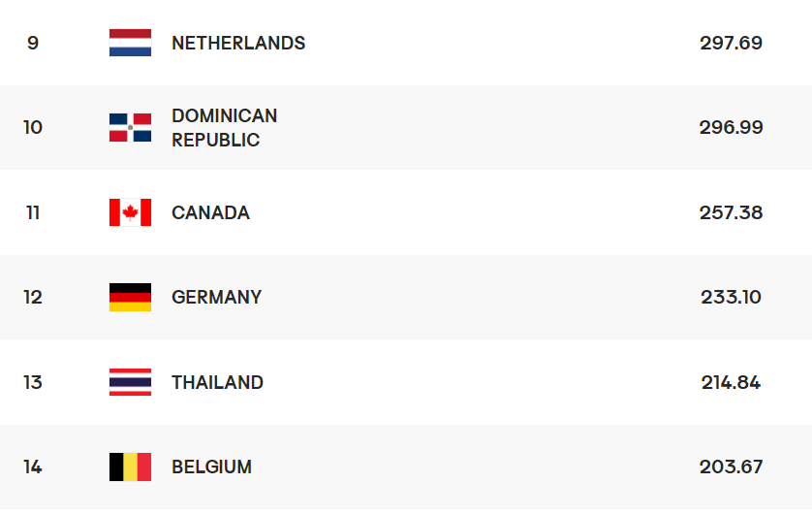Select the CANADA team name
Image resolution: width=812 pixels, height=515 pixels.
pos(210,213)
